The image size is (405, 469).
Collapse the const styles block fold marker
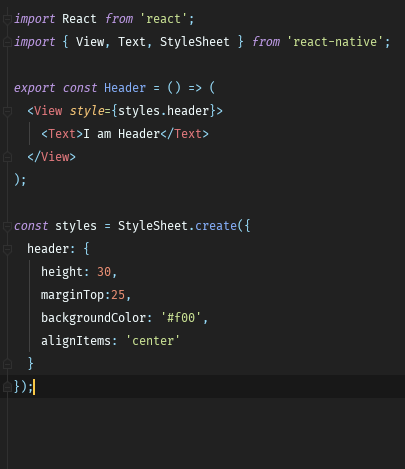(x=7, y=226)
